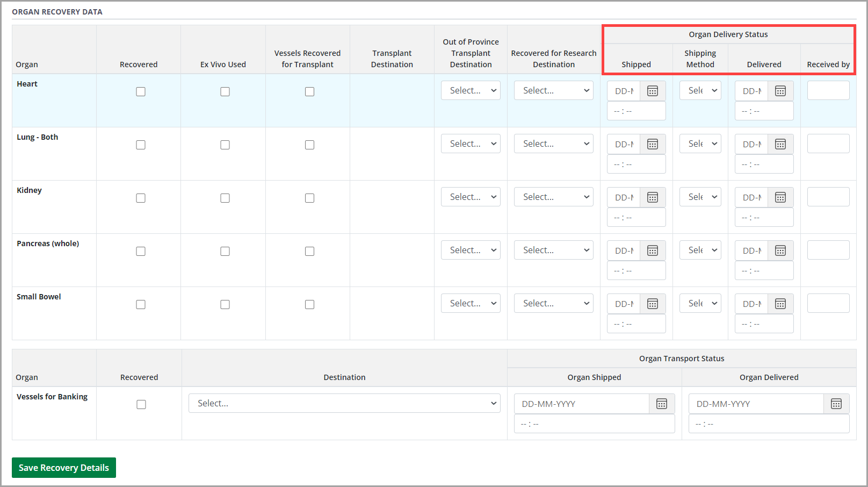Viewport: 868px width, 487px height.
Task: Select the Organ Transport Status header
Action: pyautogui.click(x=682, y=359)
